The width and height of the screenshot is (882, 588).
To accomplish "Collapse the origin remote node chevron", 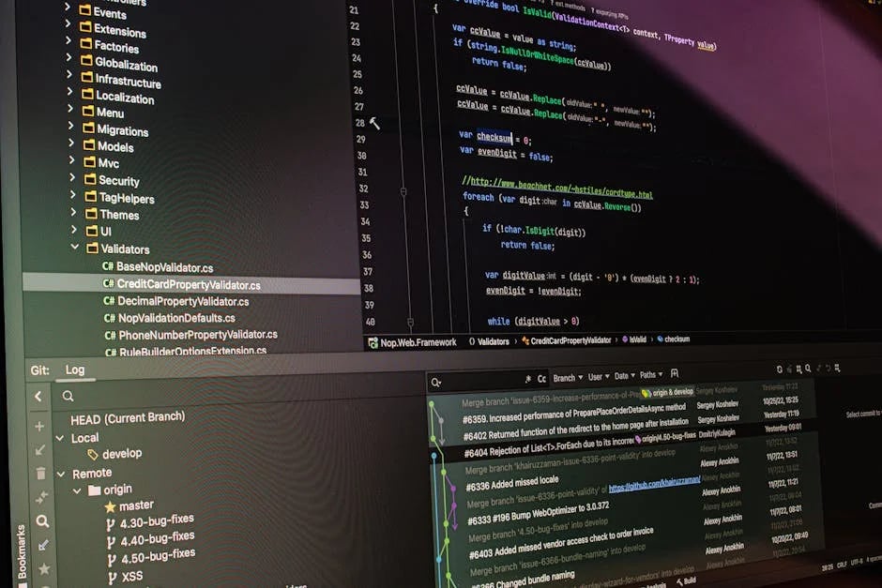I will [x=77, y=490].
